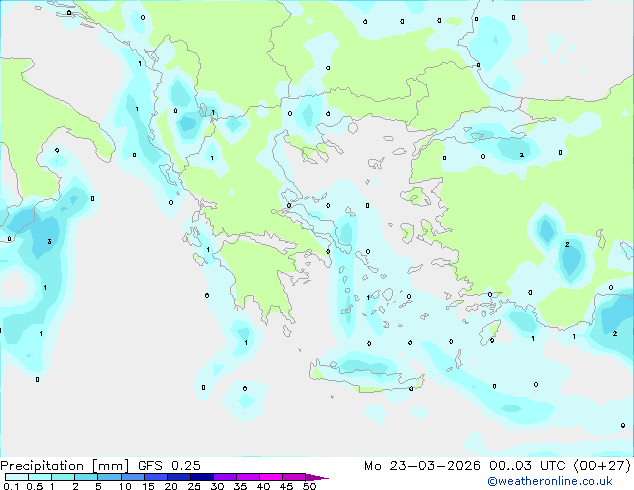Screen dimensions: 634x490
Task: Click the legend tick label '0.1'
Action: coord(11,486)
